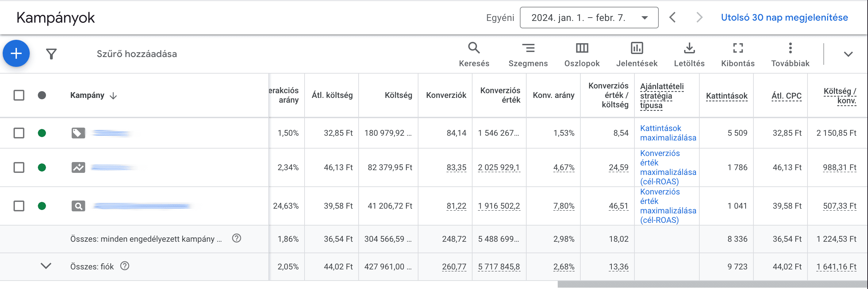Open Keresés search tool
868x289 pixels.
click(474, 54)
